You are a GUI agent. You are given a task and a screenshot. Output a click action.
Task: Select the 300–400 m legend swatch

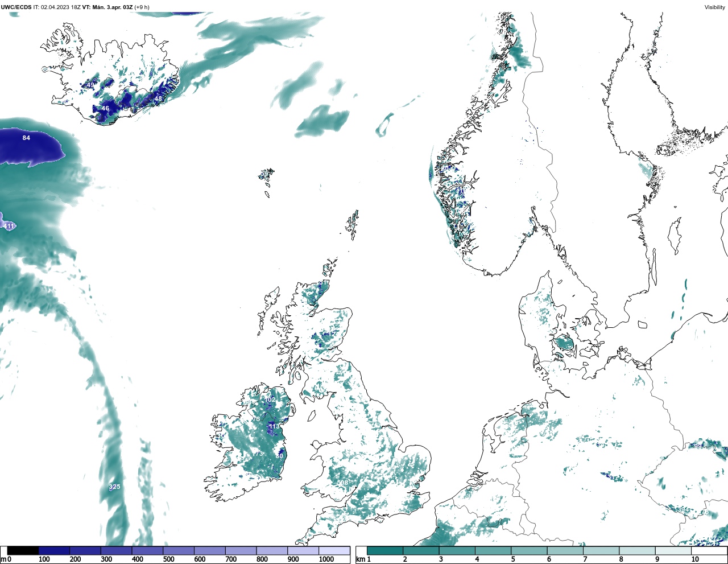tap(116, 550)
